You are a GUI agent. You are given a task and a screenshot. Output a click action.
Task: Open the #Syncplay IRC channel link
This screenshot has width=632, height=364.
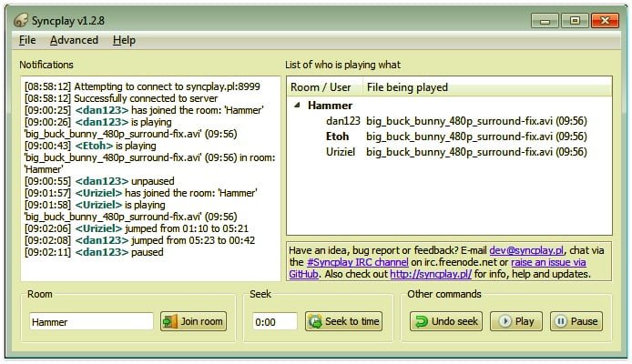358,262
